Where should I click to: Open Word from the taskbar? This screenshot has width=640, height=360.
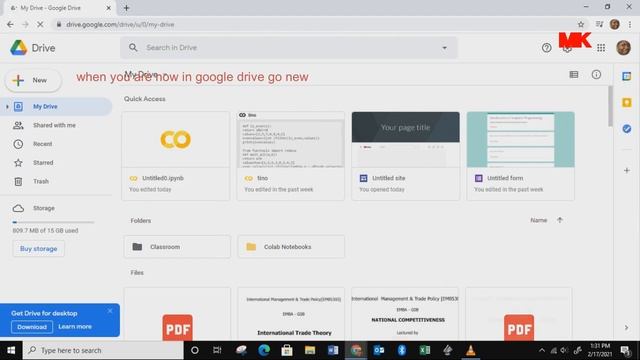(x=333, y=350)
